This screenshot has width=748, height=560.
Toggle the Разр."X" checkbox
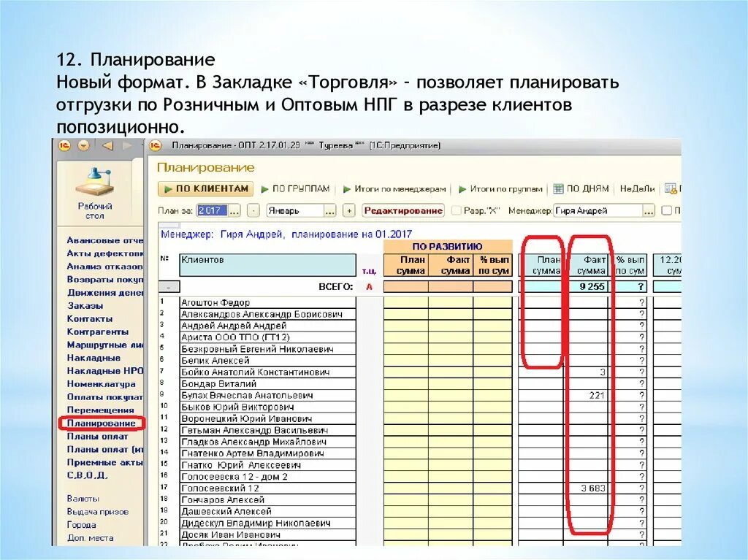(x=457, y=210)
